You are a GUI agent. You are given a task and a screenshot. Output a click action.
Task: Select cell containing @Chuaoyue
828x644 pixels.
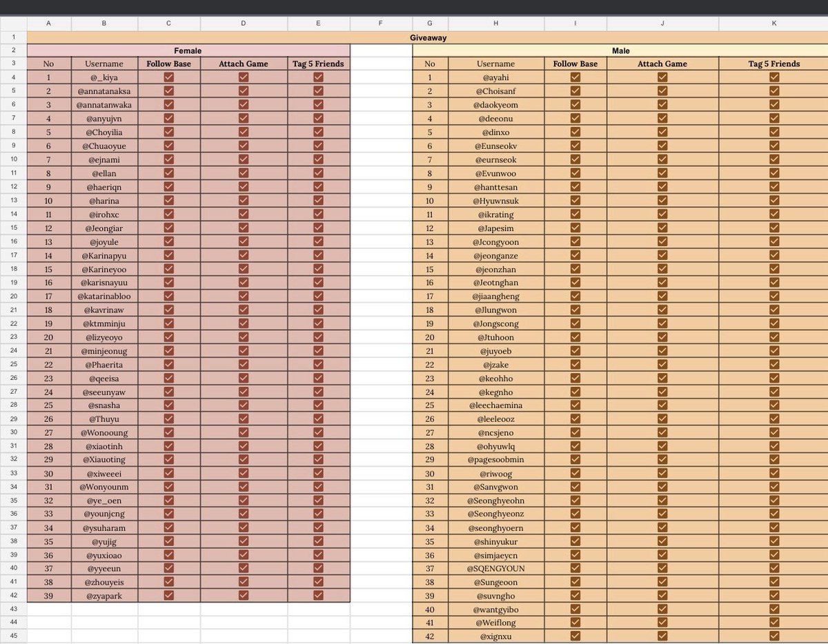(x=104, y=145)
